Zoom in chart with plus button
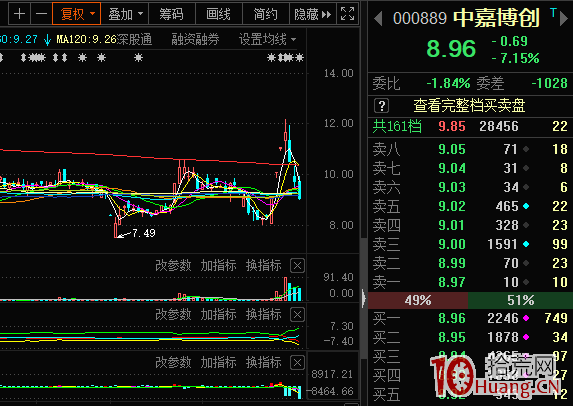The image size is (573, 406). (x=19, y=14)
